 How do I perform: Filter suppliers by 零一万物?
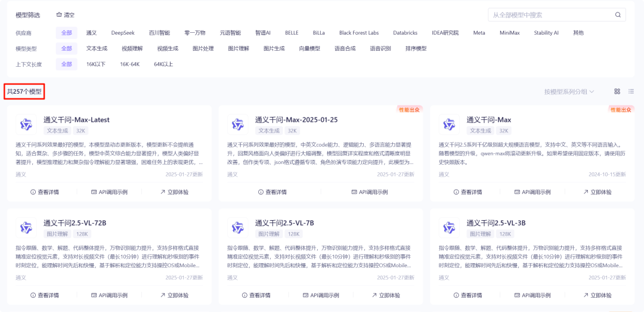click(x=194, y=32)
